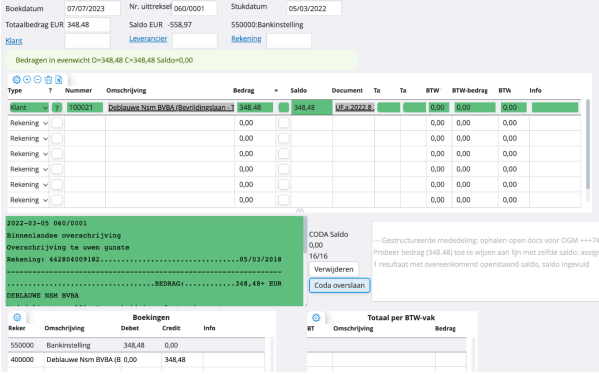The height and width of the screenshot is (374, 599).
Task: Open the Rekening lookup link
Action: 246,39
